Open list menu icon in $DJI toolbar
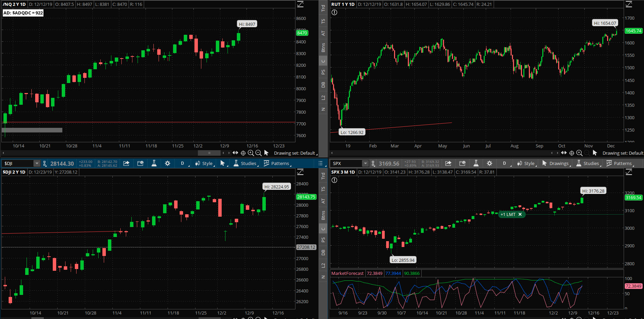 point(321,163)
